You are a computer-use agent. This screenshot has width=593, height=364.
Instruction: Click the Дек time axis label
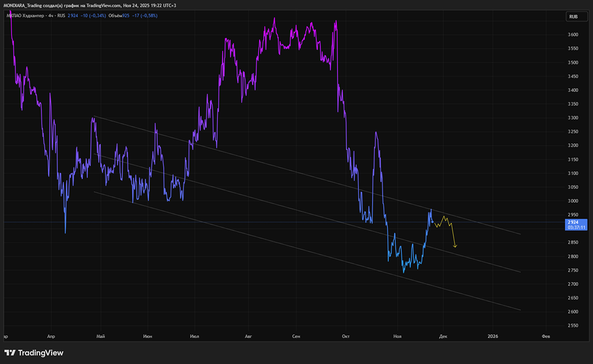(x=443, y=336)
